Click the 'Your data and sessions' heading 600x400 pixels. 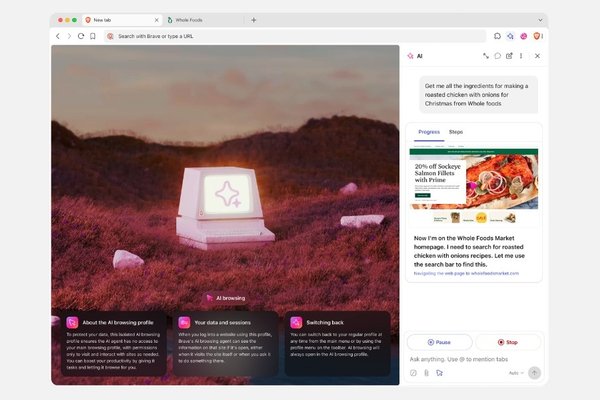pos(223,323)
